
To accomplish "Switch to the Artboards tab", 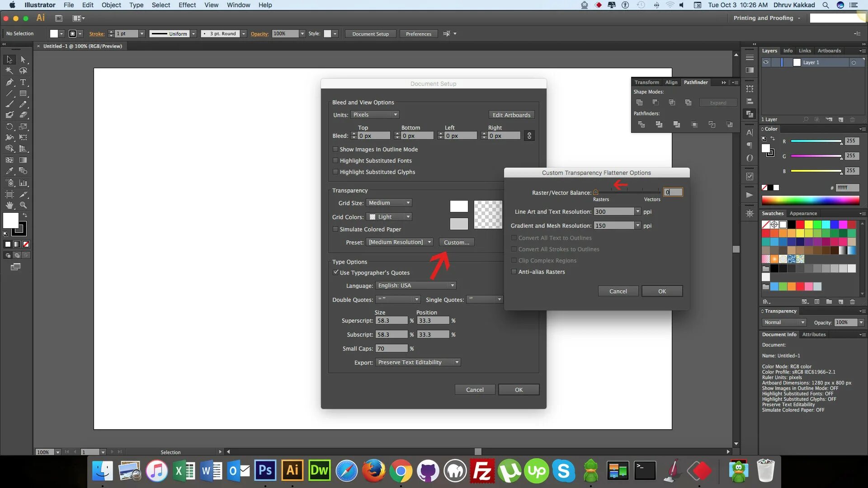I will (829, 51).
